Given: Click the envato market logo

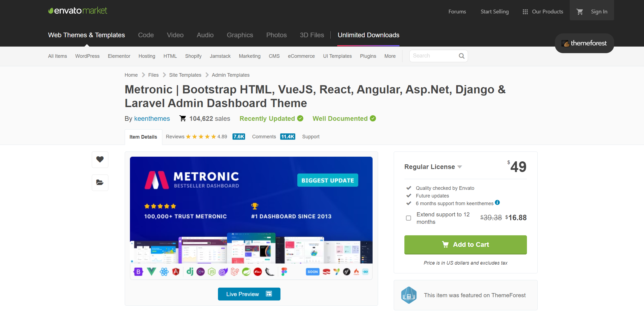Looking at the screenshot, I should [x=78, y=11].
